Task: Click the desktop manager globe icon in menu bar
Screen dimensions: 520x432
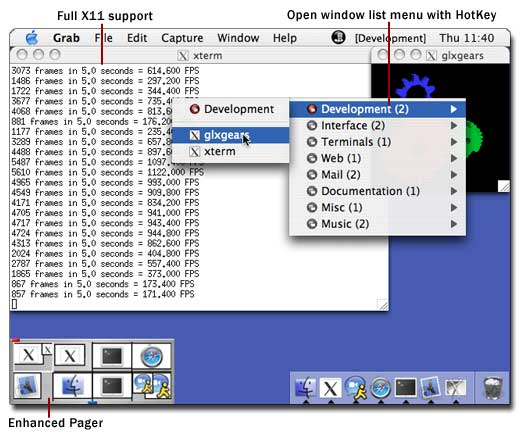Action: tap(338, 37)
